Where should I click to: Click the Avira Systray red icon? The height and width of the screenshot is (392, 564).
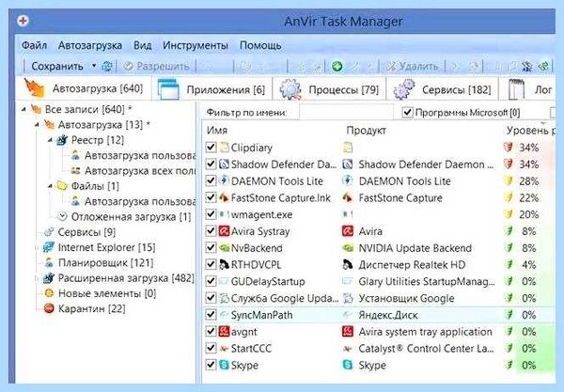(224, 231)
